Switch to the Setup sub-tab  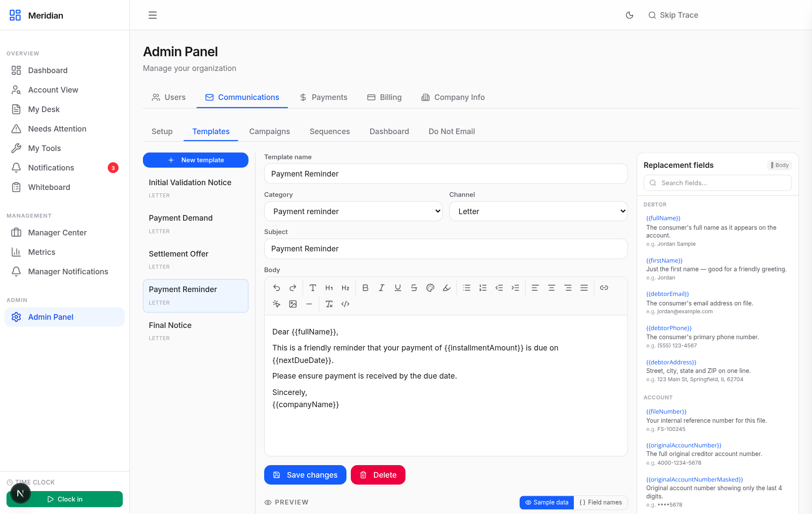point(162,132)
